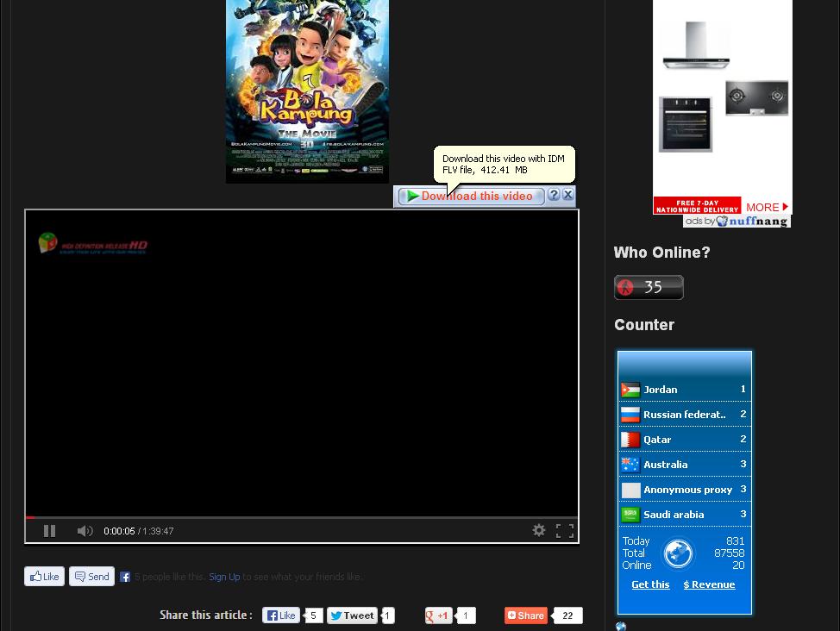Close the IDM download bar
Viewport: 840px width, 631px height.
click(567, 195)
